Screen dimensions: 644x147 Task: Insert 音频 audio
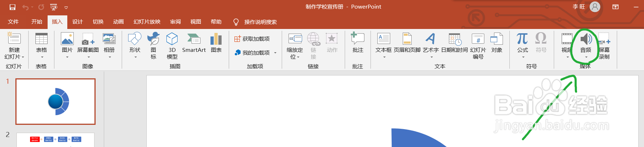click(586, 45)
